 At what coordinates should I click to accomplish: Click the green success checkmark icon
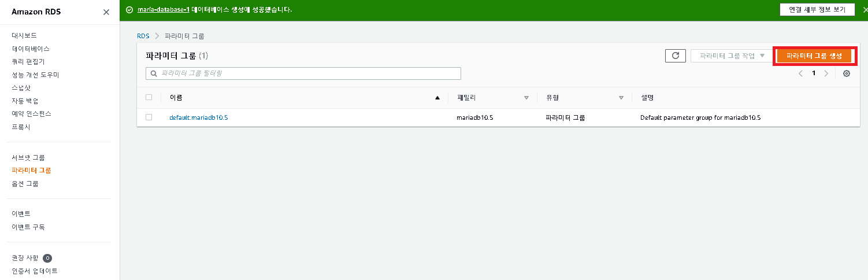(x=129, y=10)
